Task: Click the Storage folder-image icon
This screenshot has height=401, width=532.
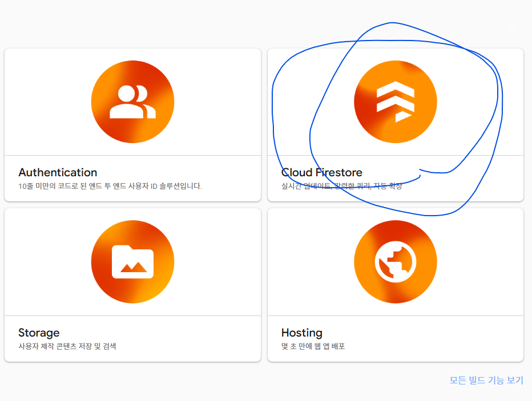Action: [x=132, y=262]
